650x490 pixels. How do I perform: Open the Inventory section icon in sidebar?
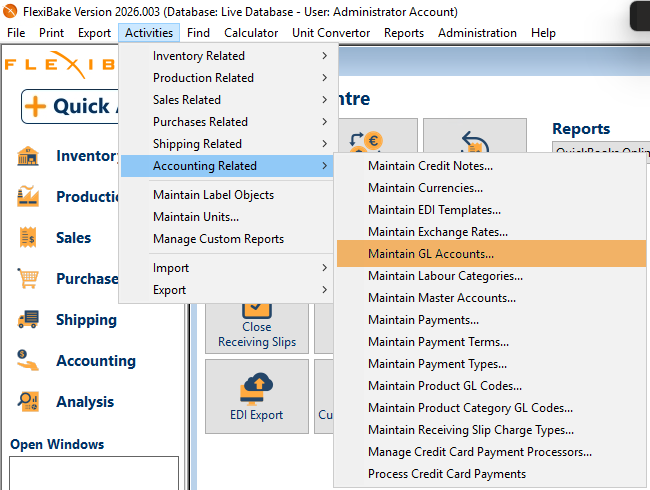pos(28,157)
